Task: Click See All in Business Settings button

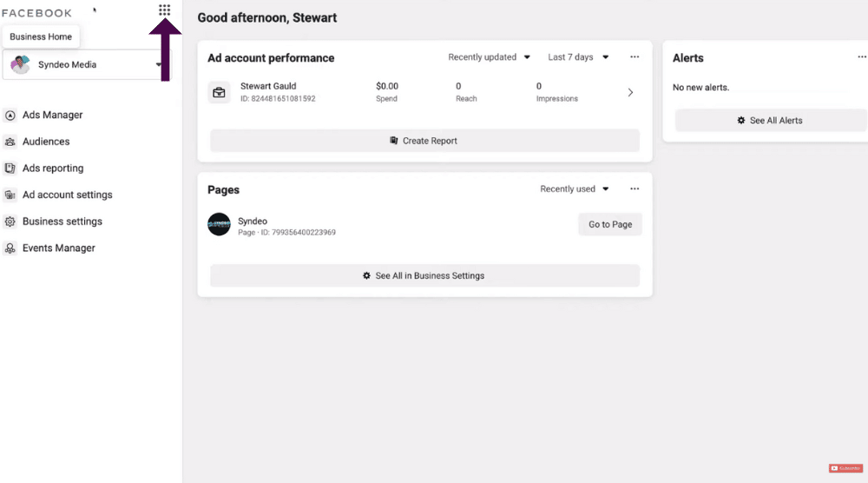Action: (424, 276)
